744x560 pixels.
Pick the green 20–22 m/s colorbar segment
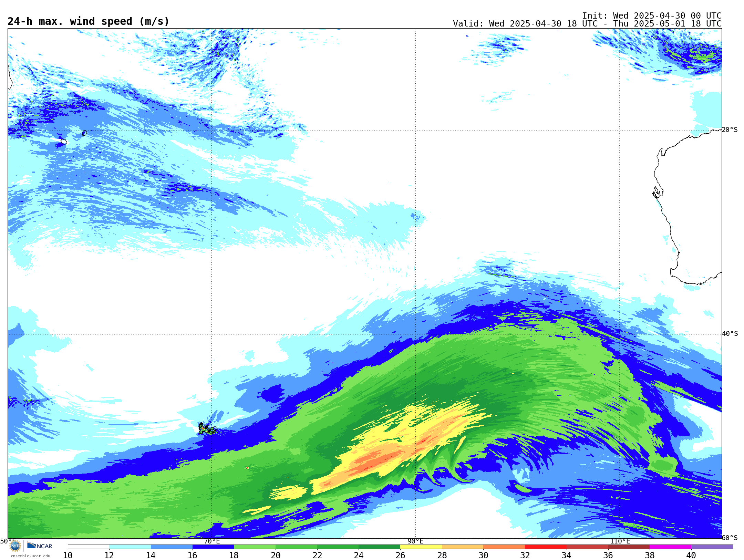click(x=296, y=547)
